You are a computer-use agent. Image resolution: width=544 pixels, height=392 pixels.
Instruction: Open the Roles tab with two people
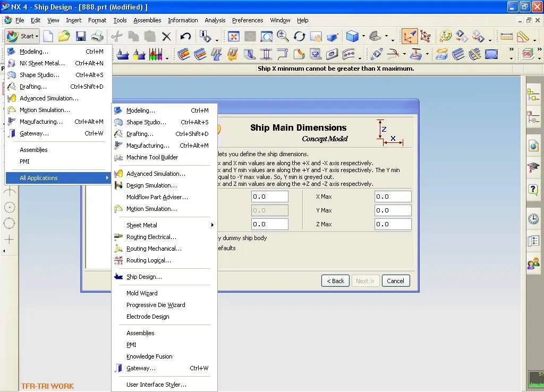coord(533,263)
